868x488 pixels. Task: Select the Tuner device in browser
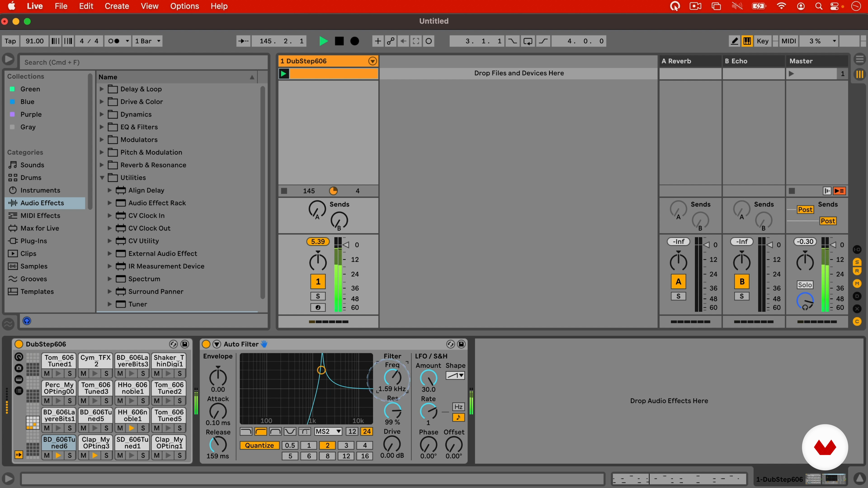click(137, 304)
